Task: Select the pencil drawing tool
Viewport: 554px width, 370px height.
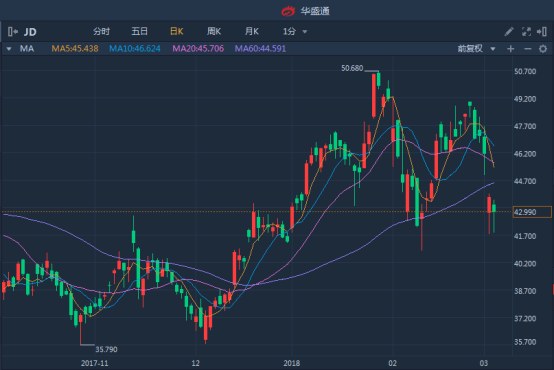Action: pos(509,32)
